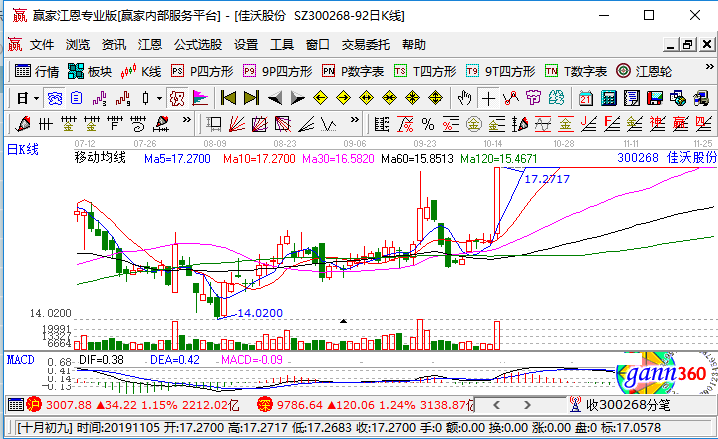
Task: Click the pencil with checkmark drawing icon
Action: 22,124
